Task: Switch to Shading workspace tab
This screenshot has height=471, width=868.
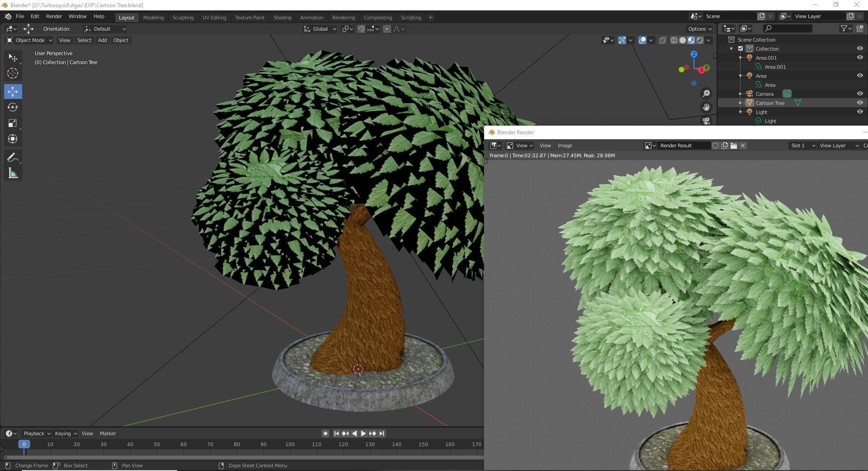Action: click(282, 18)
